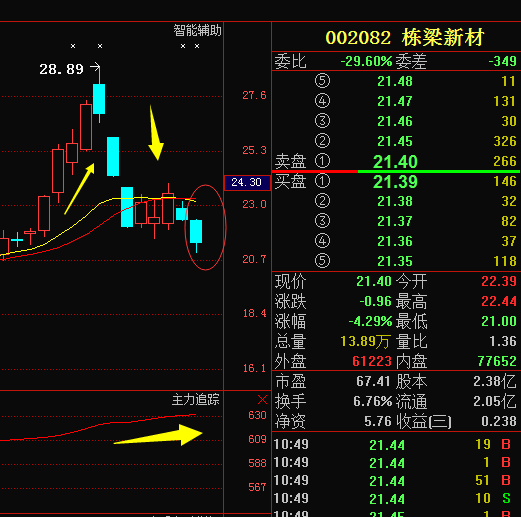
Task: Select the 10:49 trade row with 10 S
Action: pos(396,499)
